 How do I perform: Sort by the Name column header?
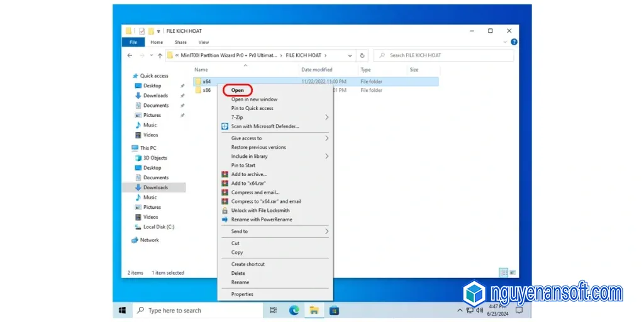201,70
